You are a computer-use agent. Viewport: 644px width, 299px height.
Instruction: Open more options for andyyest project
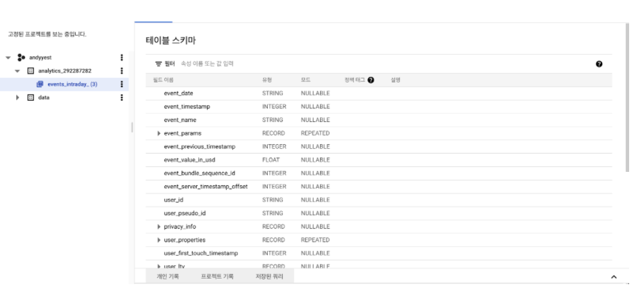click(x=122, y=57)
